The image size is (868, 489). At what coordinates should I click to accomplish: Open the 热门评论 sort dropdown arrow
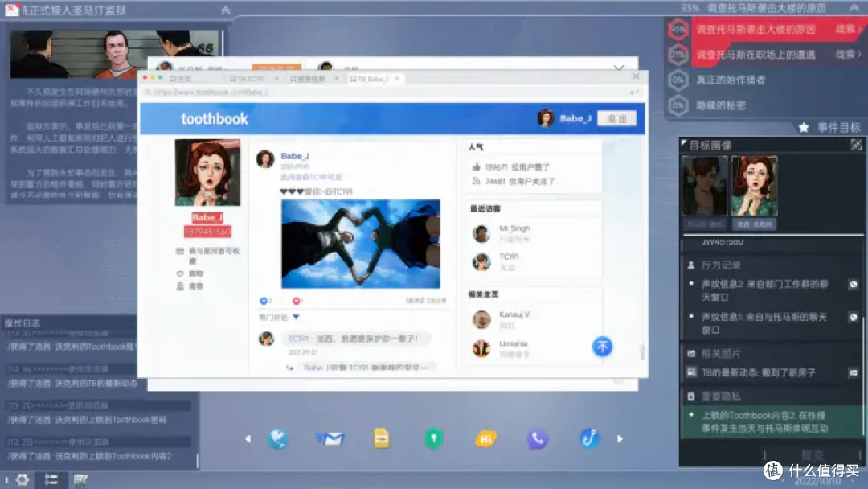(x=296, y=318)
